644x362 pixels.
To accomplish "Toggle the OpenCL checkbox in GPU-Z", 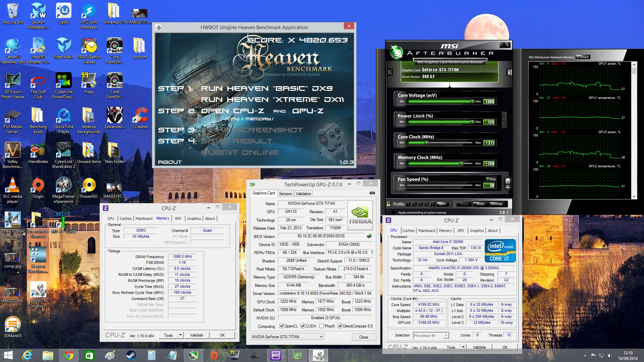I will (282, 326).
